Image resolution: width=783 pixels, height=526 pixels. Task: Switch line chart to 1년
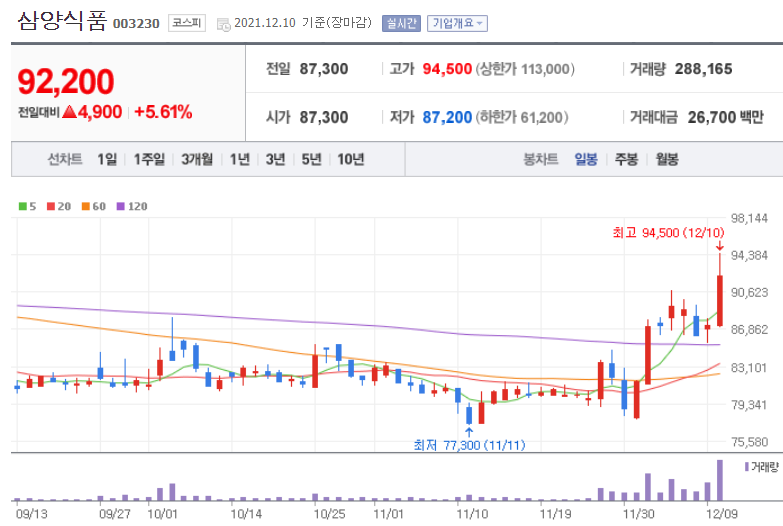240,159
